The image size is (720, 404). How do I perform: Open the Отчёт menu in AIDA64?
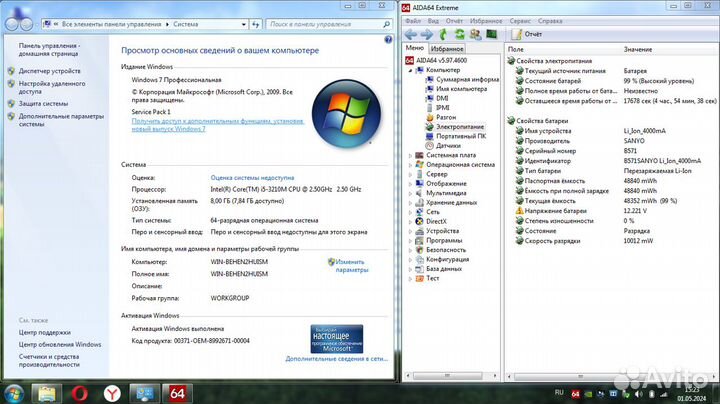454,21
